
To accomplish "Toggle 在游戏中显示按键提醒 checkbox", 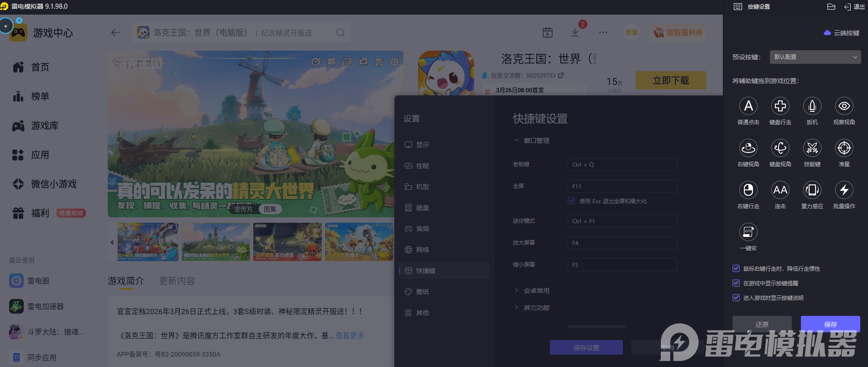I will 736,283.
